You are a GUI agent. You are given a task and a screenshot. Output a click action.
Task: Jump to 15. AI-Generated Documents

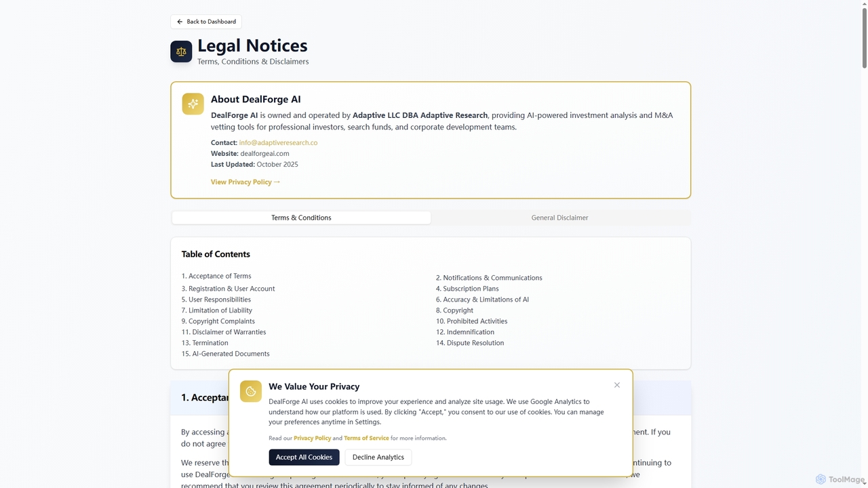click(226, 354)
